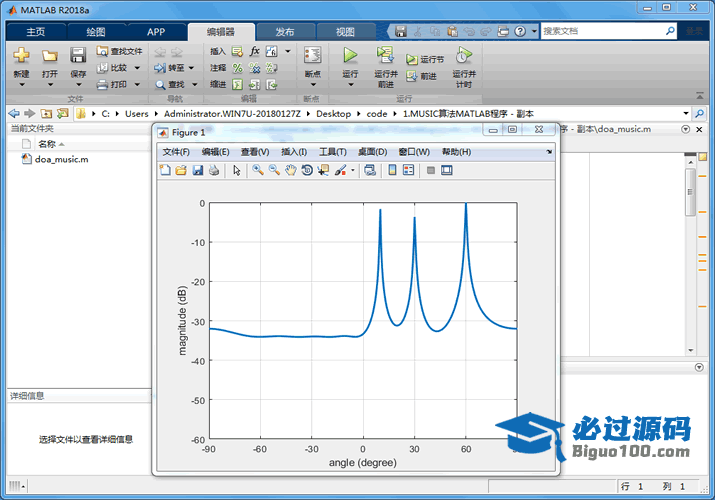Click the figure's save icon
The image size is (715, 500).
pyautogui.click(x=197, y=170)
